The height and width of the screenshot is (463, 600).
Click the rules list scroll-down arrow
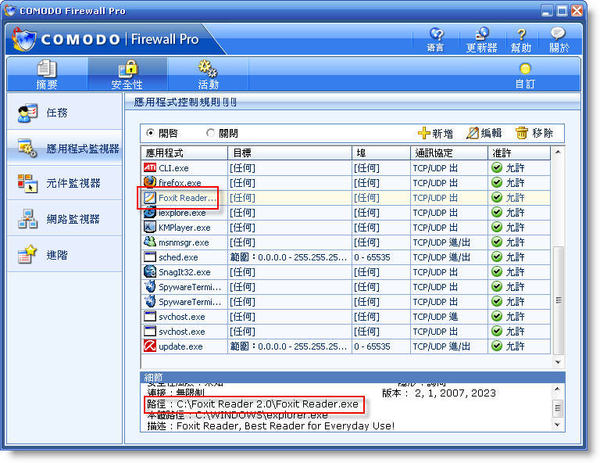pyautogui.click(x=558, y=362)
